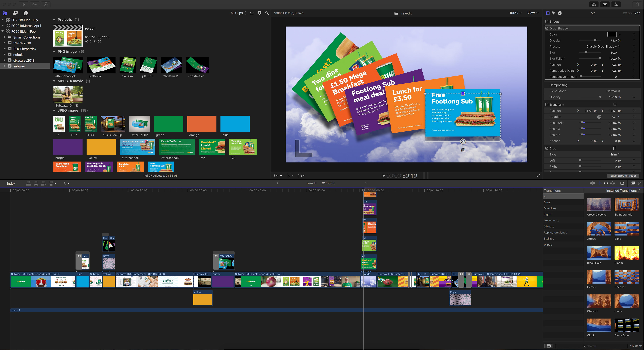This screenshot has width=644, height=350.
Task: Switch to the Color inspector triangle icon
Action: (x=553, y=13)
